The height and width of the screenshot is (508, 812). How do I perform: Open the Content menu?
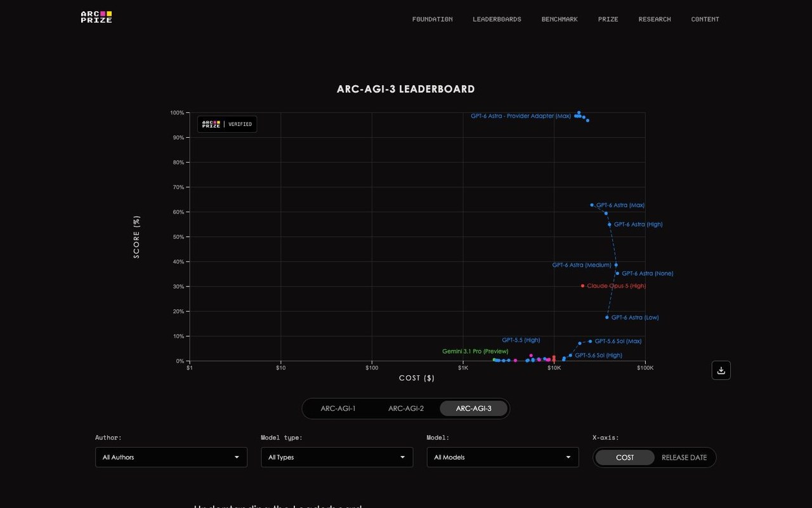tap(705, 19)
